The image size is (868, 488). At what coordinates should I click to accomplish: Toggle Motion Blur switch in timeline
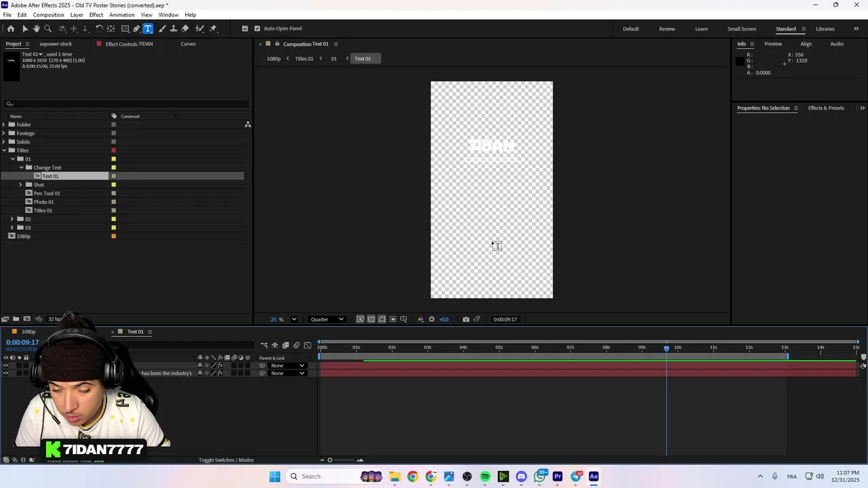296,345
